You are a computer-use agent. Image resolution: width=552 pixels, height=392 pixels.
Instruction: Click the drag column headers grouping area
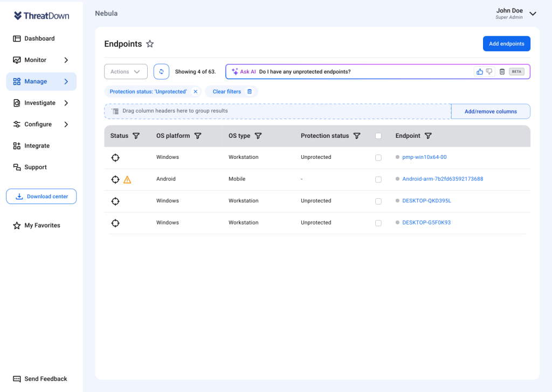tap(278, 111)
